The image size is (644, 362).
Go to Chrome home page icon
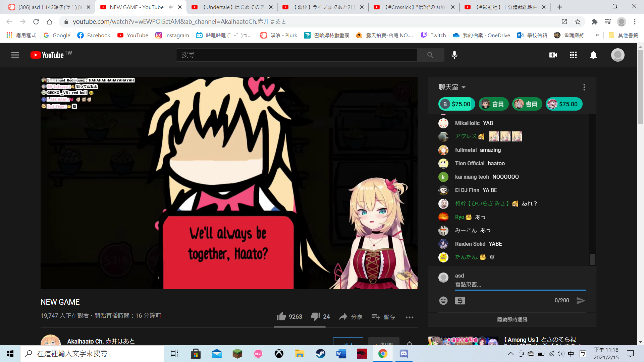[x=49, y=22]
